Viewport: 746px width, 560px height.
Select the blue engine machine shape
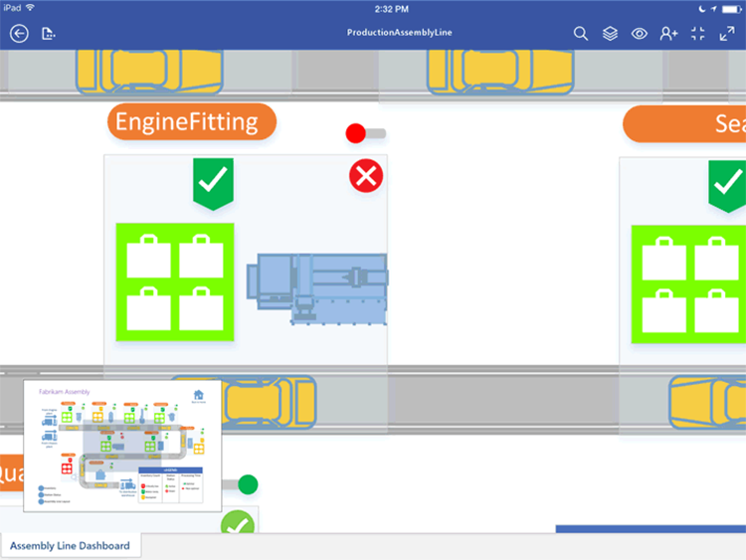318,287
